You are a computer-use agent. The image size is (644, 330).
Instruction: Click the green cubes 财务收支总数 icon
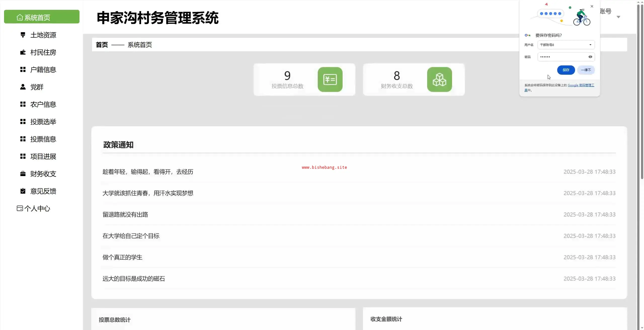439,79
